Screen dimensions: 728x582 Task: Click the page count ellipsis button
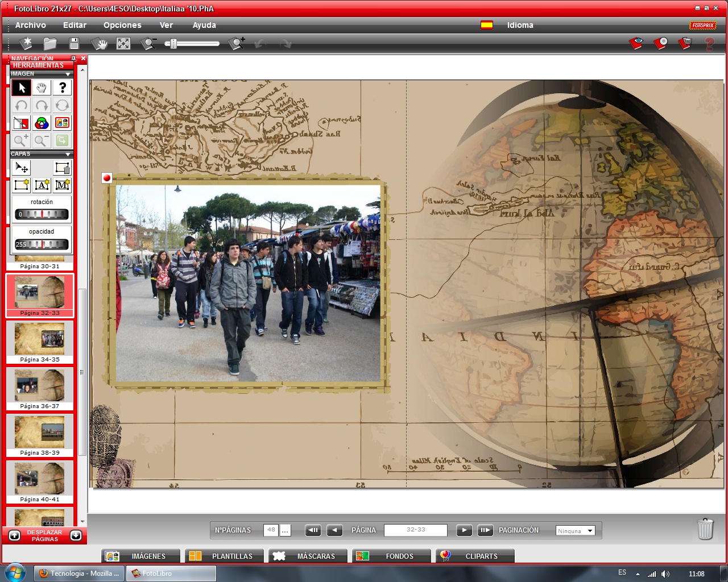click(x=285, y=530)
